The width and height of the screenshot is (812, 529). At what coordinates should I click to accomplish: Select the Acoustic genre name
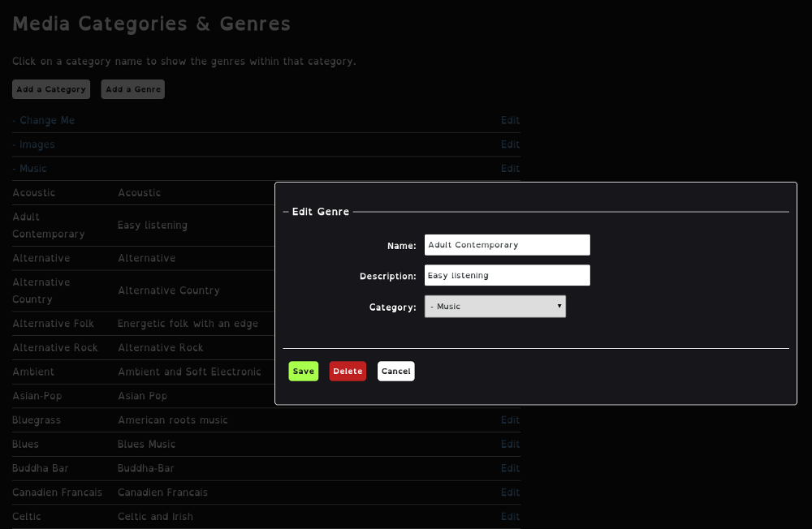(33, 192)
